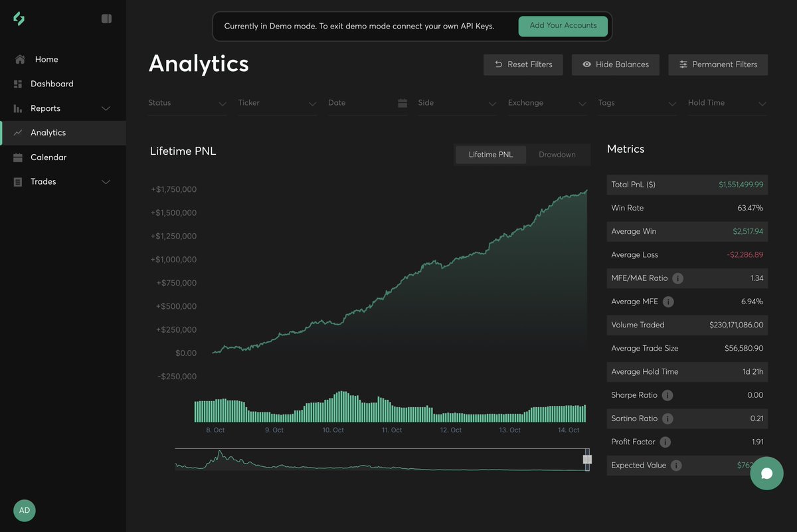Click the Average MFE value 6.94%
This screenshot has height=532, width=797.
[751, 302]
